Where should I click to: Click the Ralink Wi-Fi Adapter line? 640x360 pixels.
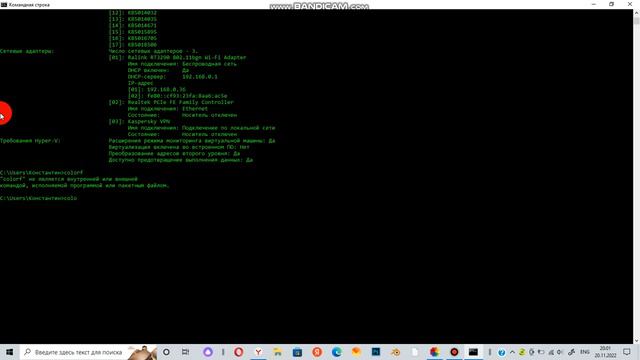pyautogui.click(x=177, y=58)
